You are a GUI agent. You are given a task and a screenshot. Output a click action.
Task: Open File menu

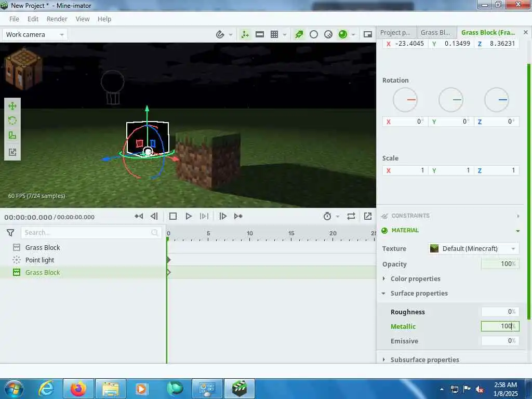click(x=14, y=19)
